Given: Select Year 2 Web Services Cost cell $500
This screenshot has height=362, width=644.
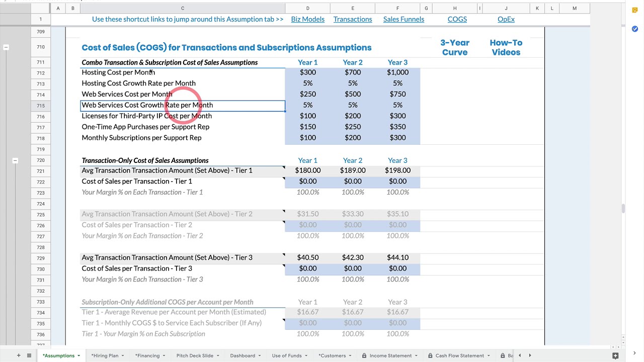Looking at the screenshot, I should click(x=353, y=94).
